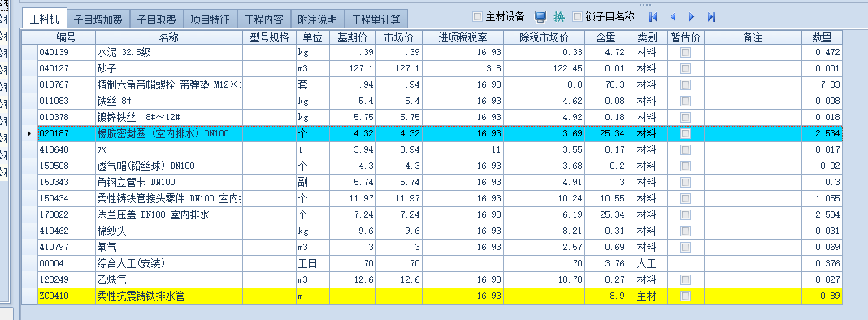Viewport: 868px width, 320px height.
Task: Enable the 主材设备 checkbox
Action: point(477,16)
